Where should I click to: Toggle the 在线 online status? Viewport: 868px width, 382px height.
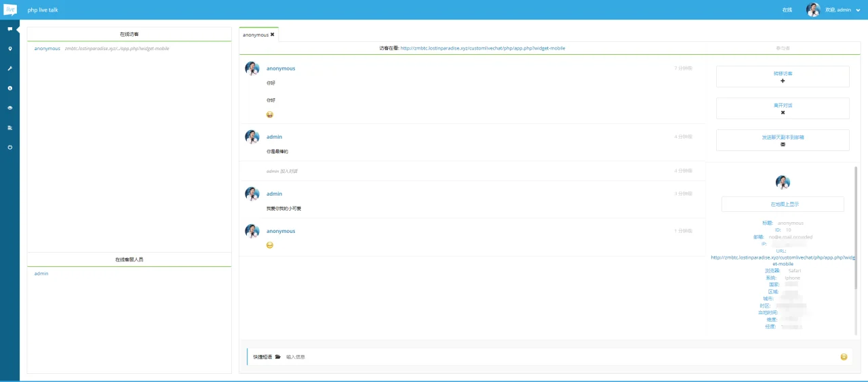(x=787, y=10)
